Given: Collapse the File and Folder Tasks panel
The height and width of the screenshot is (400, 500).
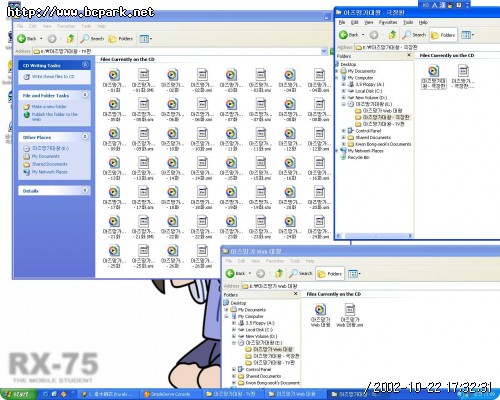Looking at the screenshot, I should [85, 95].
